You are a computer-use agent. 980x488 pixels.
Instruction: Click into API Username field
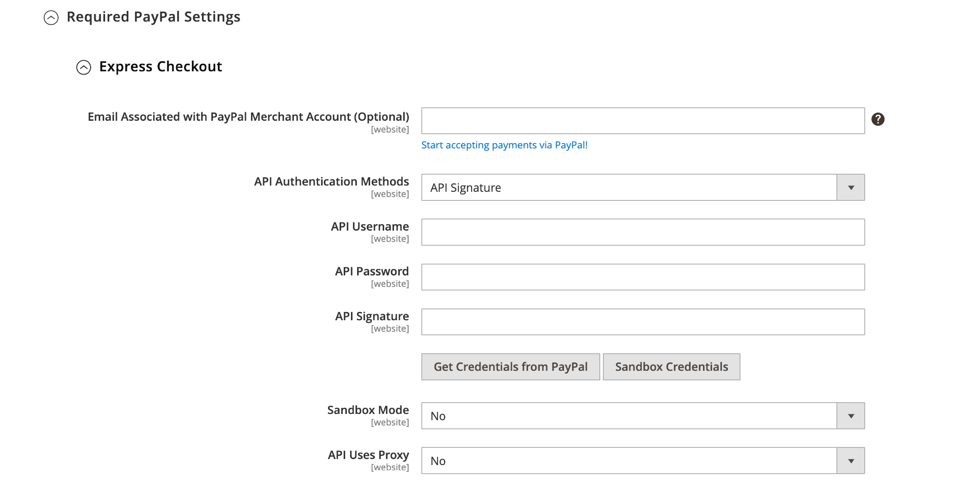coord(643,232)
